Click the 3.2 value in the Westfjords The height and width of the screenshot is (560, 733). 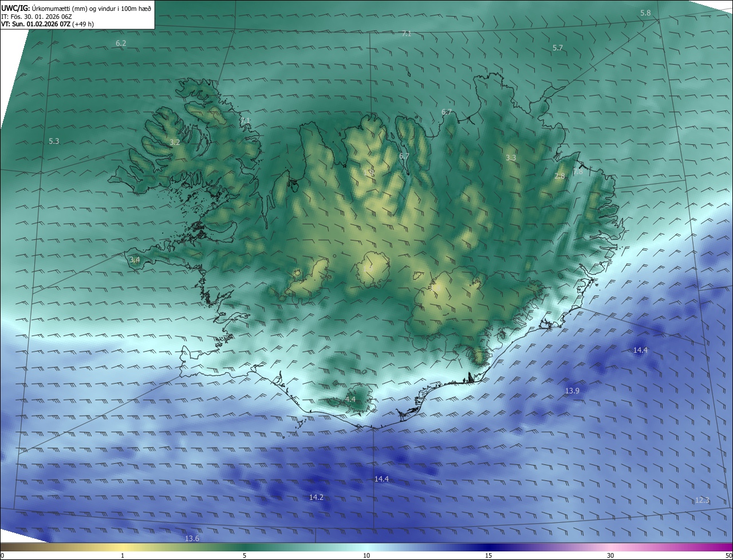[x=175, y=142]
